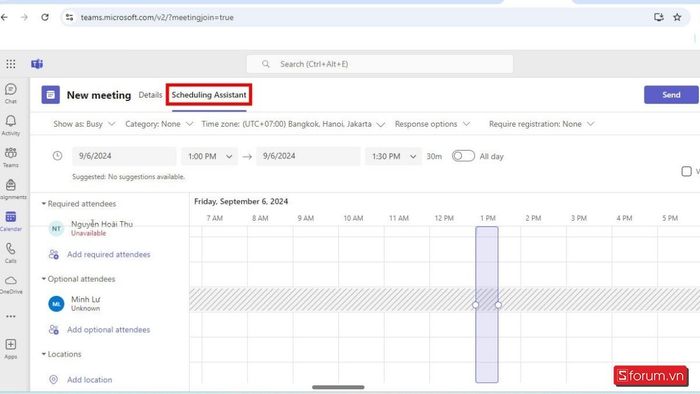
Task: Open the Response options dropdown
Action: [432, 124]
